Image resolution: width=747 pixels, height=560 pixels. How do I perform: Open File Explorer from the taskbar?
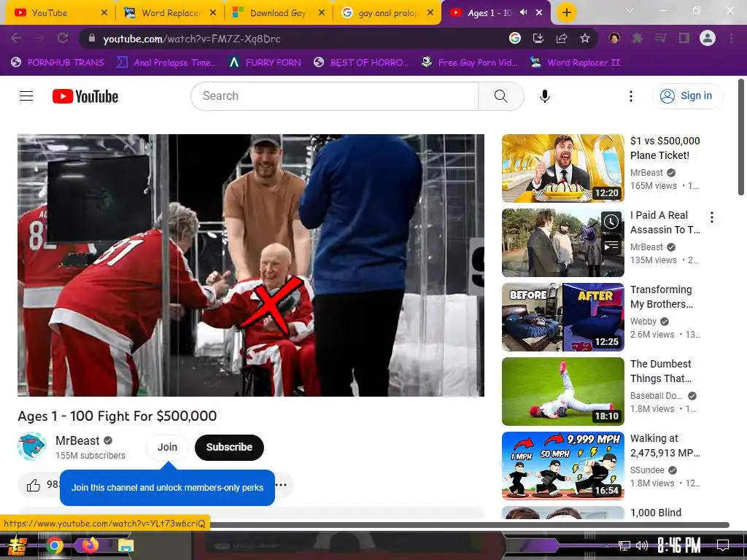coord(126,545)
